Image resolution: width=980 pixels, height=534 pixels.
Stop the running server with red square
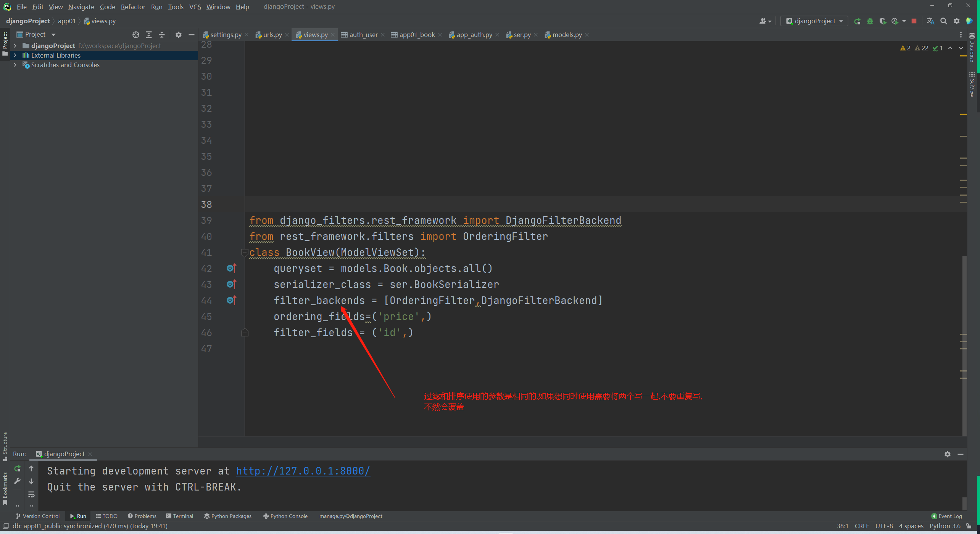pyautogui.click(x=914, y=21)
